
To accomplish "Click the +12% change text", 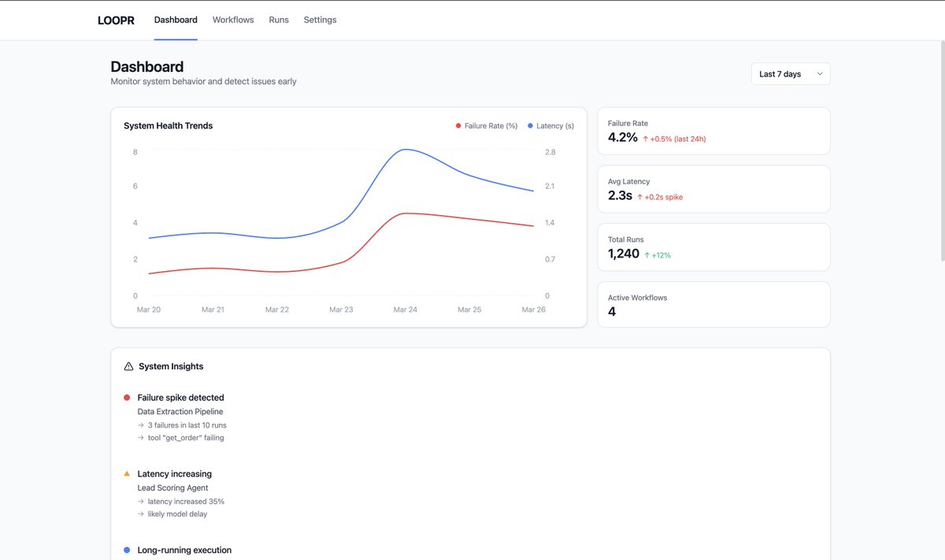I will point(661,255).
